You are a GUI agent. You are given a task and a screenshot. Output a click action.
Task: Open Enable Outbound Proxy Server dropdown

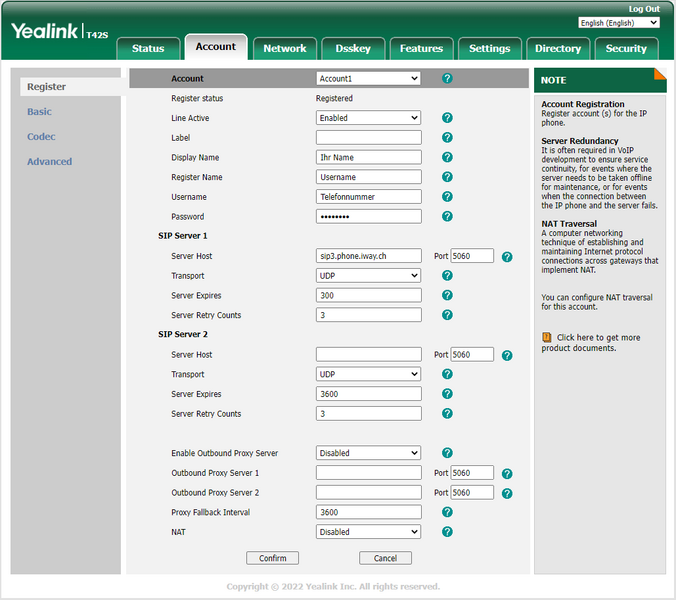click(x=368, y=453)
